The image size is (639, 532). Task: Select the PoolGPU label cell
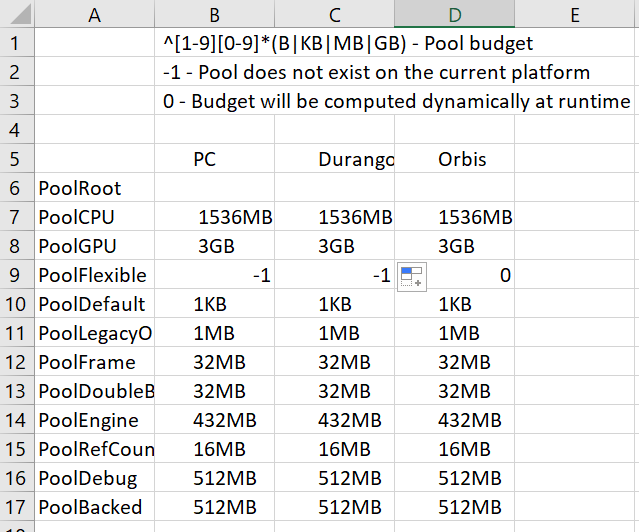point(95,245)
